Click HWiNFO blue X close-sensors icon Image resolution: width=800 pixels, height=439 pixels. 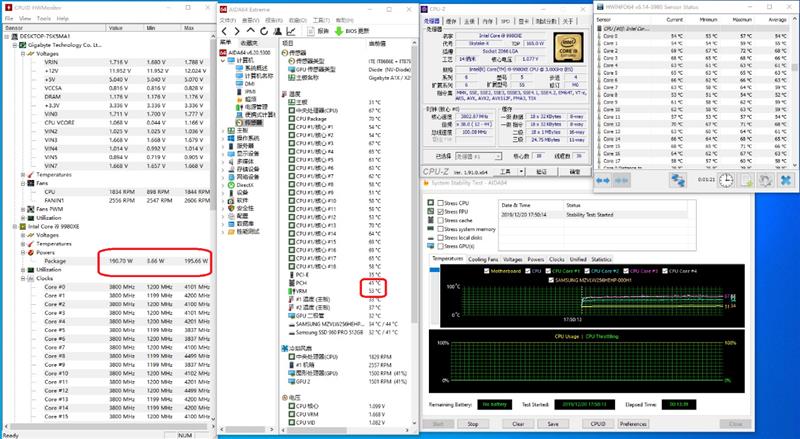pos(786,180)
